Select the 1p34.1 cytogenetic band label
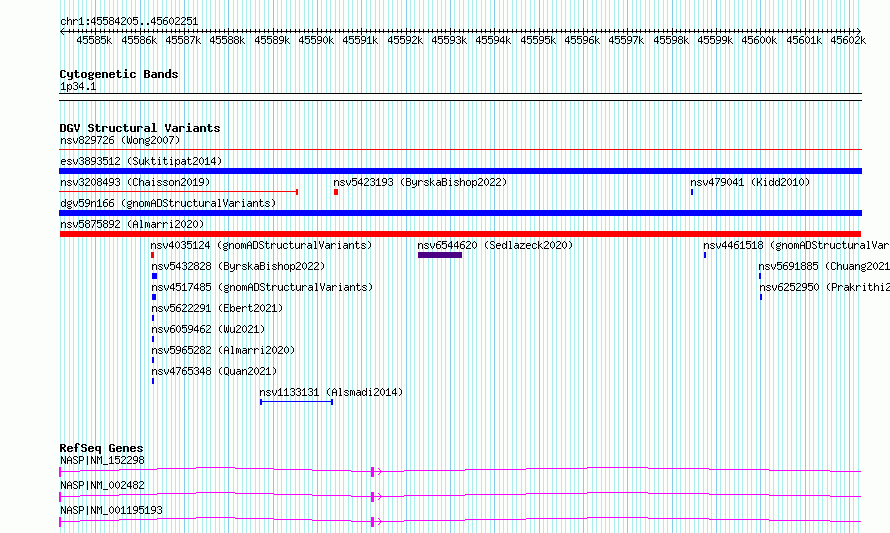Screen dimensions: 890x533 point(78,86)
